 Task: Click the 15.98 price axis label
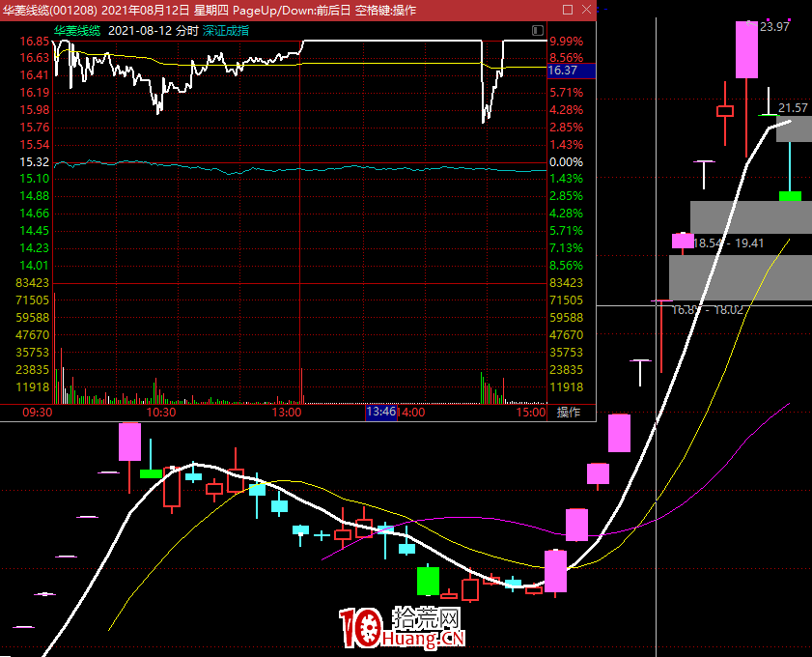(x=34, y=110)
